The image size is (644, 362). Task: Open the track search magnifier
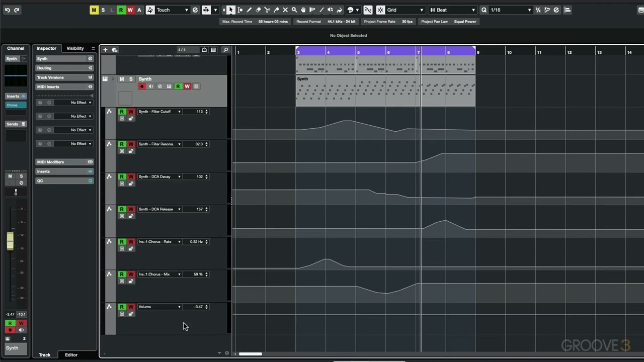point(225,50)
